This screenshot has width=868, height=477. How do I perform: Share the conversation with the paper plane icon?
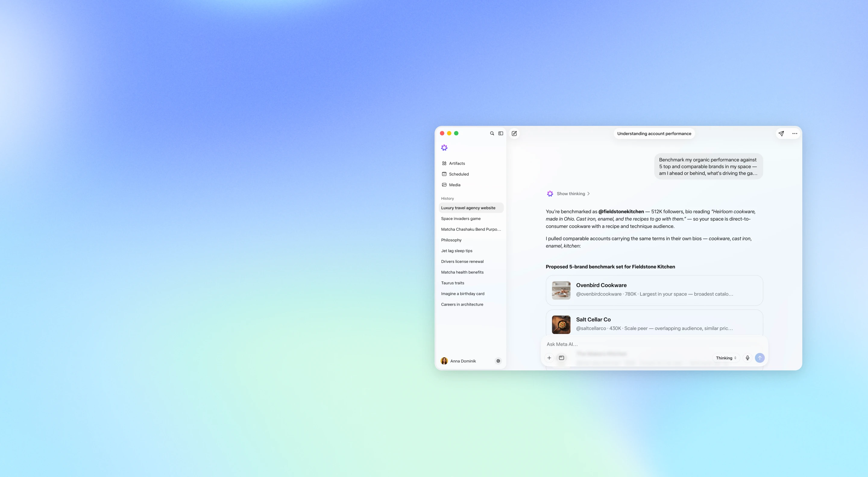tap(781, 133)
